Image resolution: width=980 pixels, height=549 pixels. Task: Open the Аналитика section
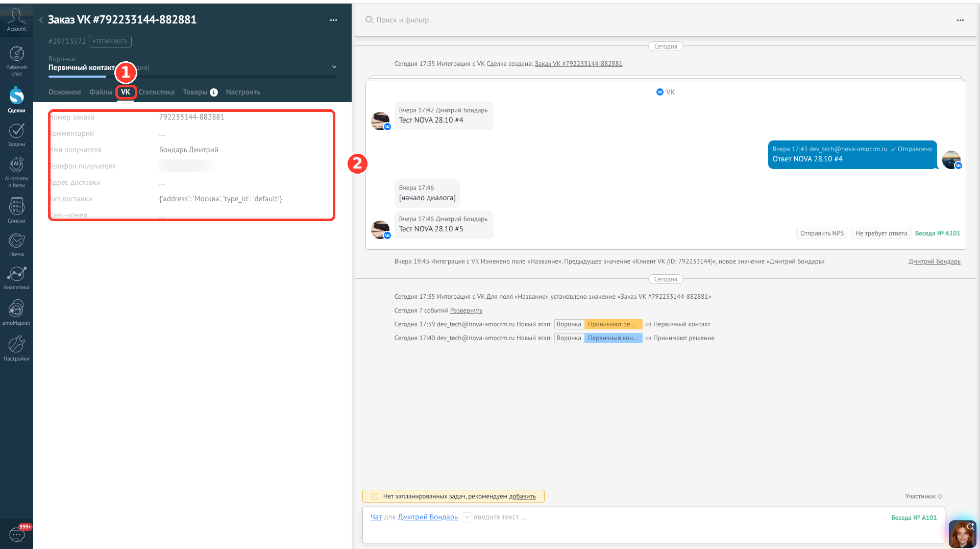coord(16,278)
